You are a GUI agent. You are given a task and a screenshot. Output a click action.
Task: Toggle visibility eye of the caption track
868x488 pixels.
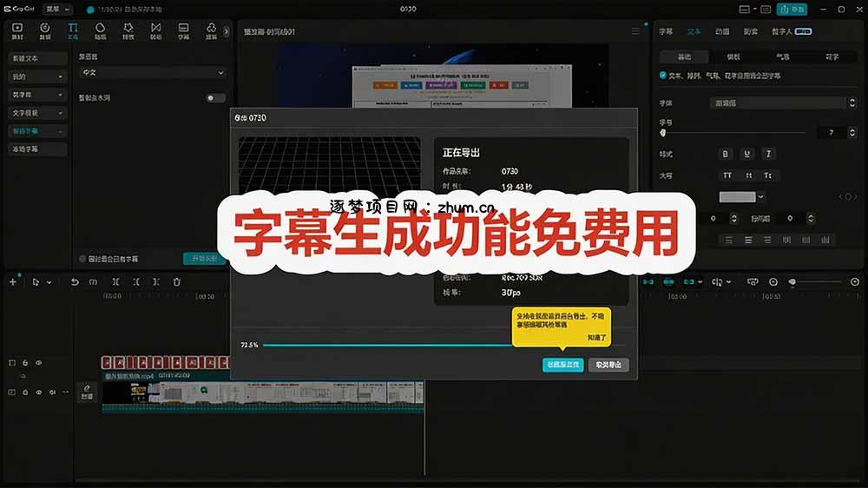[x=39, y=363]
